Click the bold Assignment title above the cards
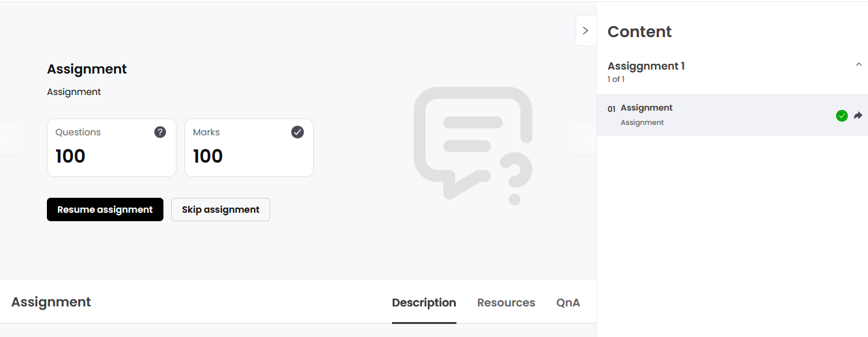The height and width of the screenshot is (337, 868). pyautogui.click(x=87, y=69)
